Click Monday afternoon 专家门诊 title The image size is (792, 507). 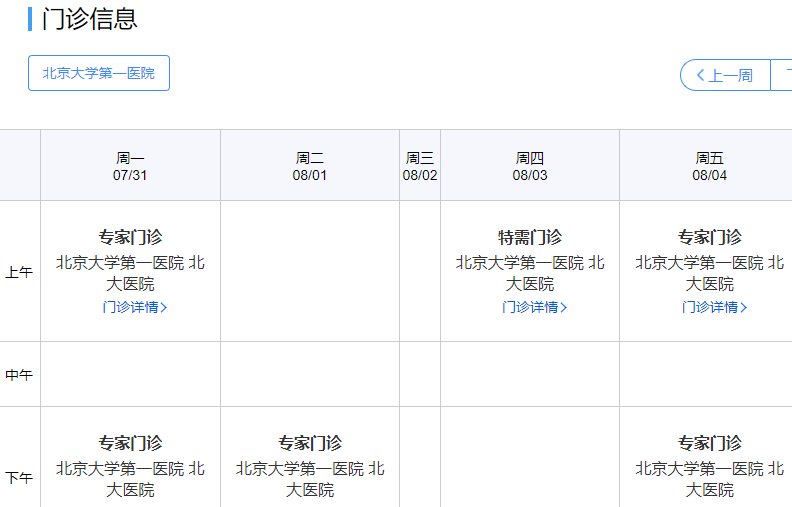(130, 443)
